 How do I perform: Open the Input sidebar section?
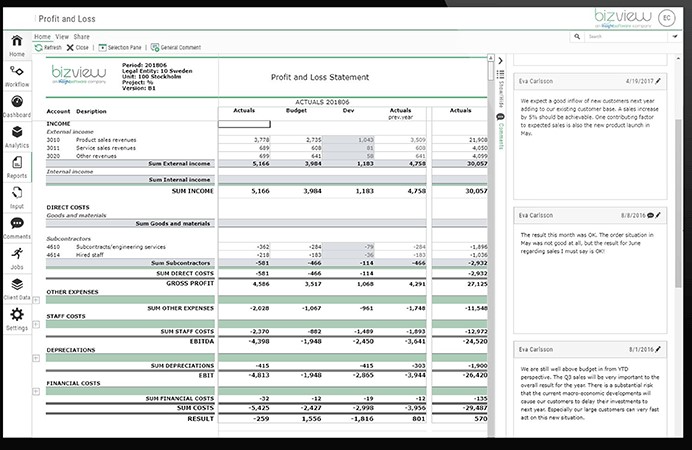tap(17, 198)
